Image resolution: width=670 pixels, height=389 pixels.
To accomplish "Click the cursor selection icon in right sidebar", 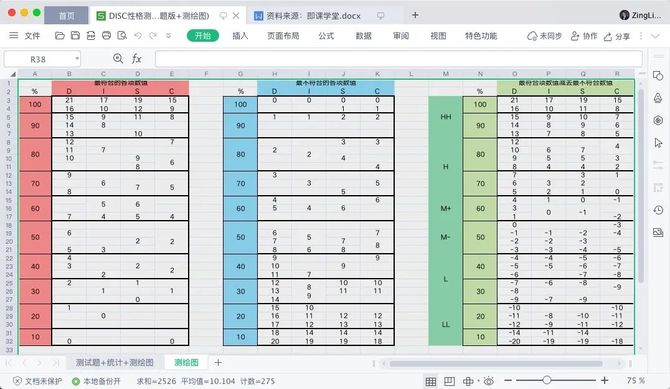I will click(658, 143).
